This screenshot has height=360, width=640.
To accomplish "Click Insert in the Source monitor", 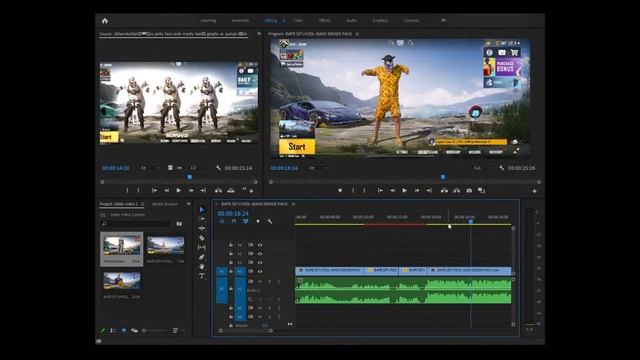I will 219,190.
